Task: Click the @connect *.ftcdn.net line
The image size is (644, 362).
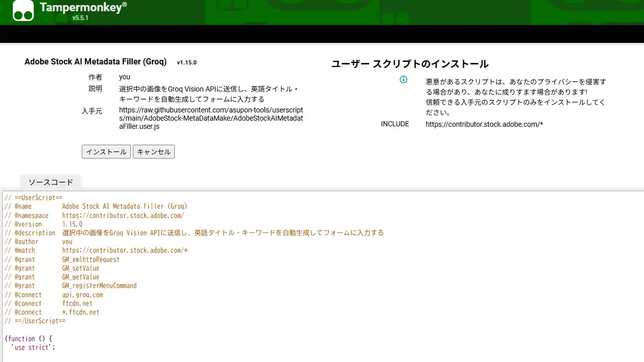Action: tap(52, 312)
